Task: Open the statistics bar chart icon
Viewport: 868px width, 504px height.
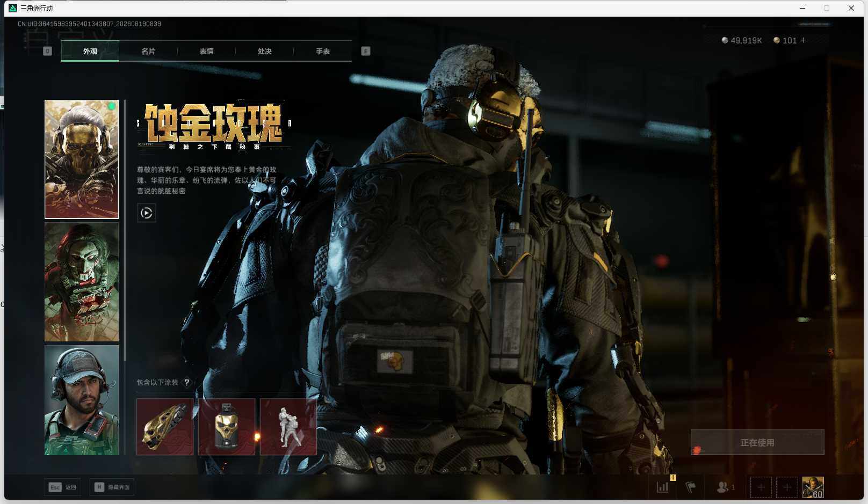Action: pos(663,487)
